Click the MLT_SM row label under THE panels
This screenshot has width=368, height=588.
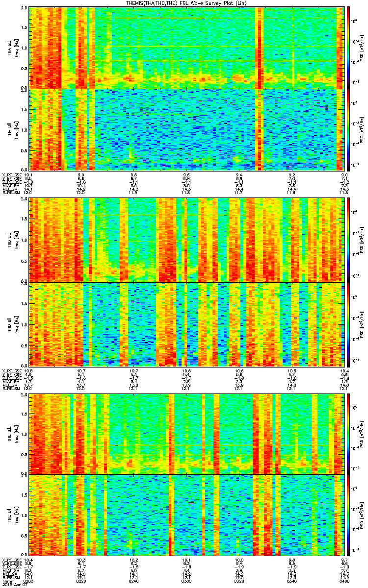click(x=10, y=574)
